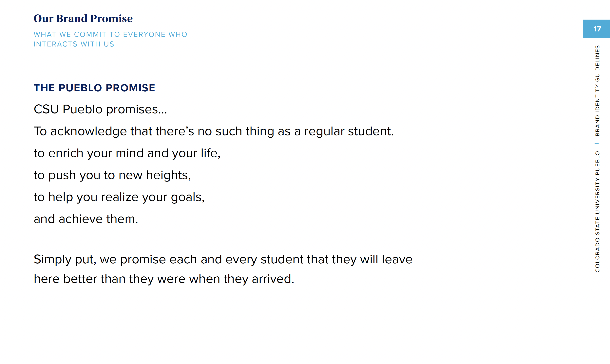Click the 'here better than they were' line
Image resolution: width=610 pixels, height=364 pixels.
click(164, 279)
